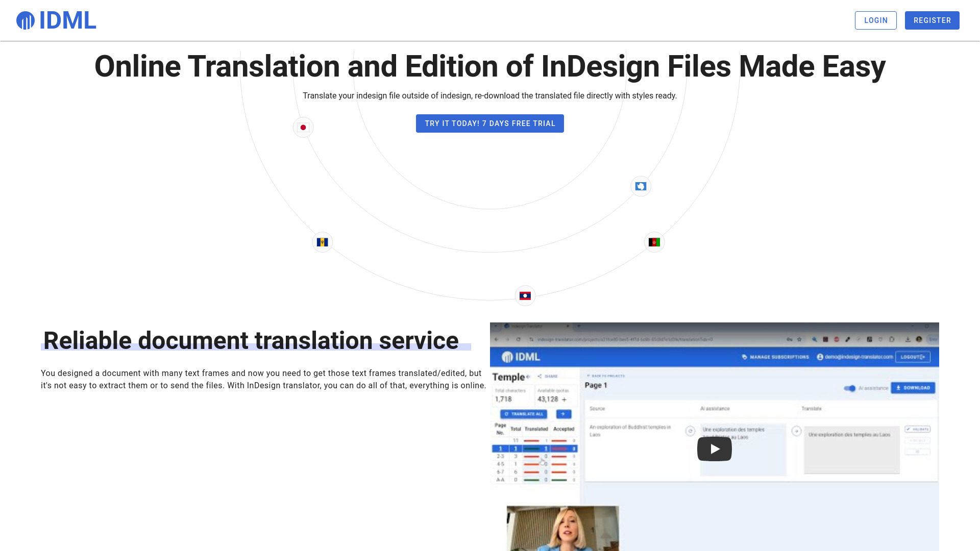Play the embedded demo video

tap(715, 448)
